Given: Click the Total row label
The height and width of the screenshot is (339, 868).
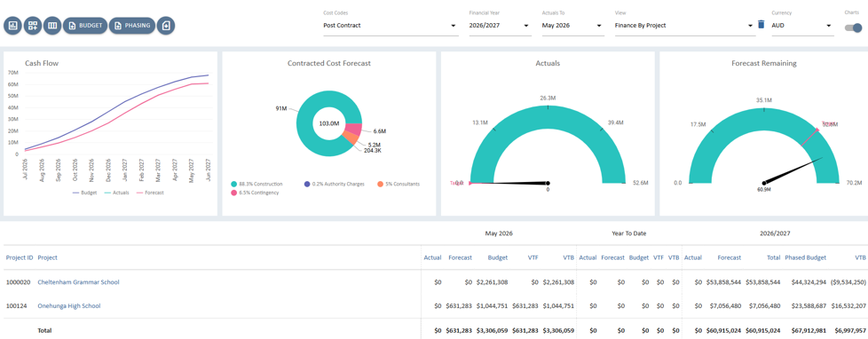Looking at the screenshot, I should pyautogui.click(x=45, y=330).
